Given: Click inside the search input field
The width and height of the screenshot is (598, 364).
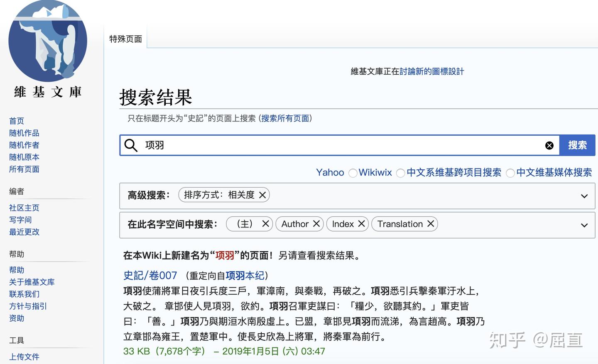Looking at the screenshot, I should [291, 145].
